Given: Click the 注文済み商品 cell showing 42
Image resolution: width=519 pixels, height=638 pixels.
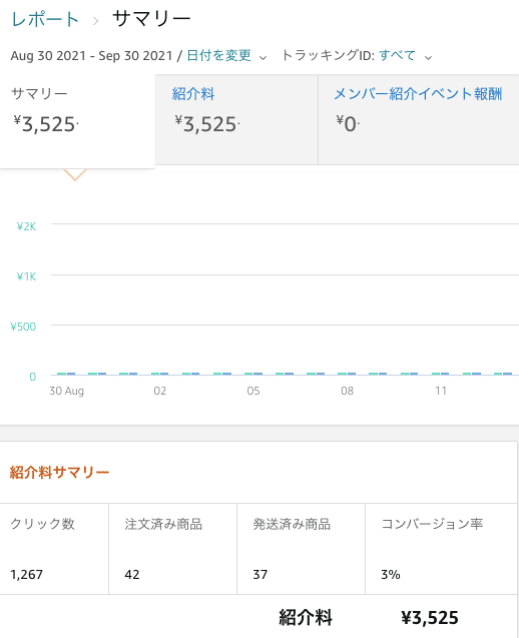Looking at the screenshot, I should click(172, 549).
